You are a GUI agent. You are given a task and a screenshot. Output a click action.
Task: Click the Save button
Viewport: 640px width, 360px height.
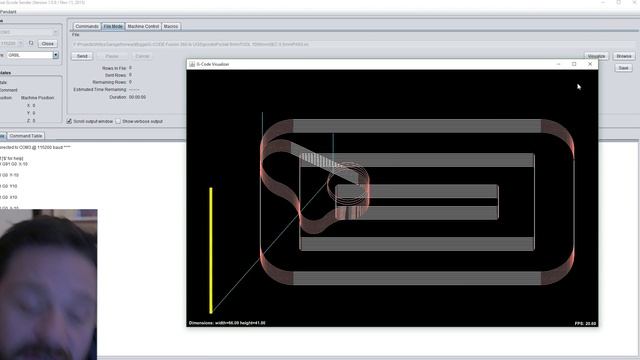pyautogui.click(x=623, y=68)
